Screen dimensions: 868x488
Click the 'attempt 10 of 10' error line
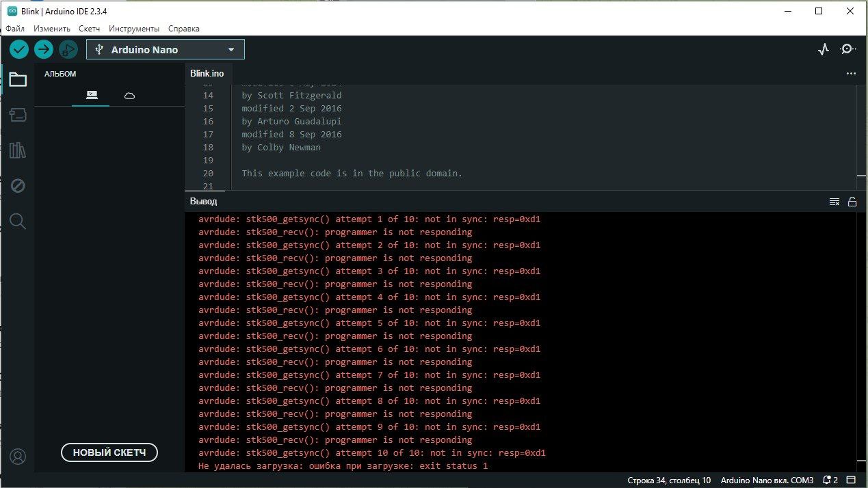tap(372, 453)
